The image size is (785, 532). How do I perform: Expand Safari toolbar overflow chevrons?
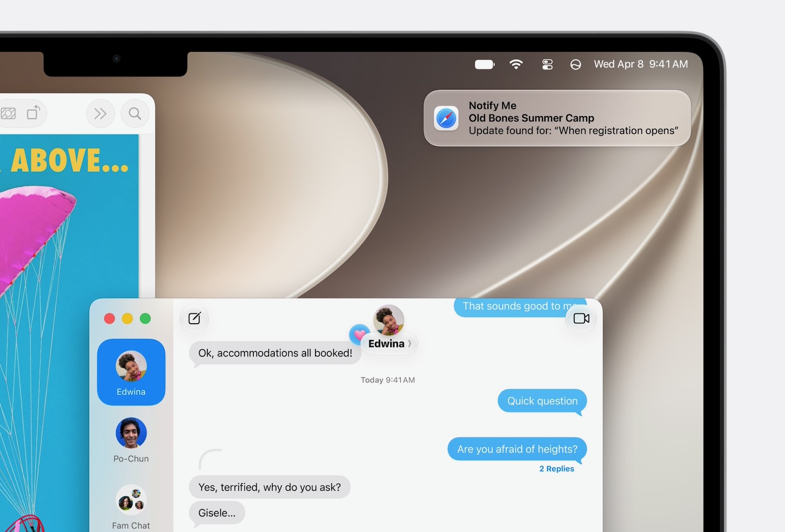[100, 114]
